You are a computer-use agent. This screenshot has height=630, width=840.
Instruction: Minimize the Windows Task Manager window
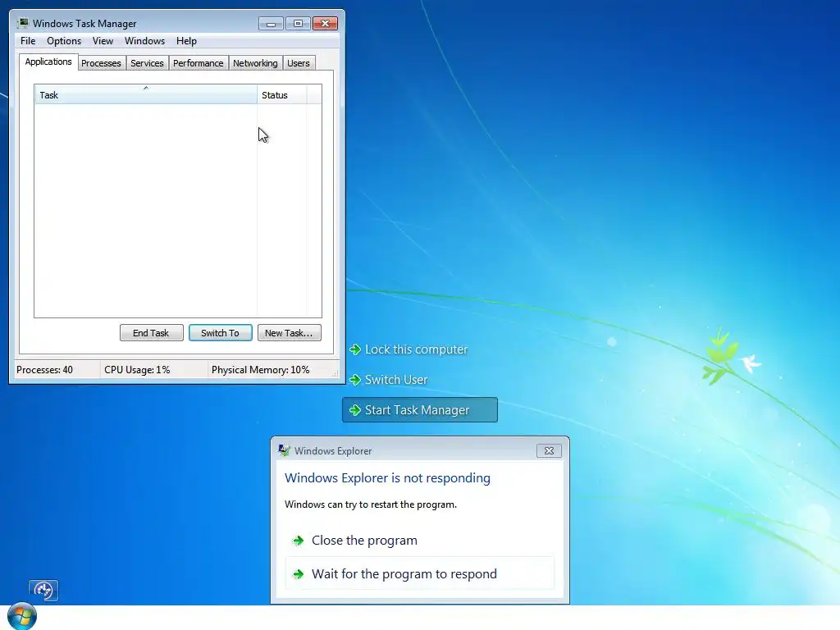tap(271, 24)
